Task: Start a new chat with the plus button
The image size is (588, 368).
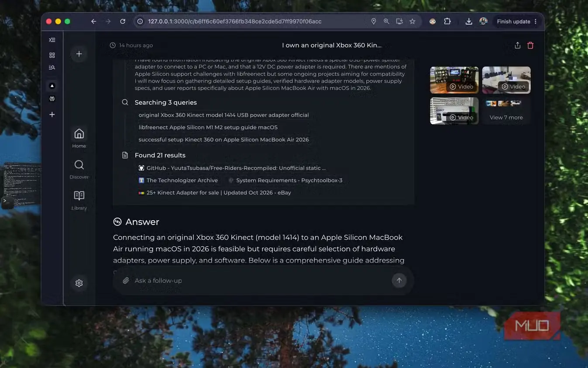Action: [79, 54]
